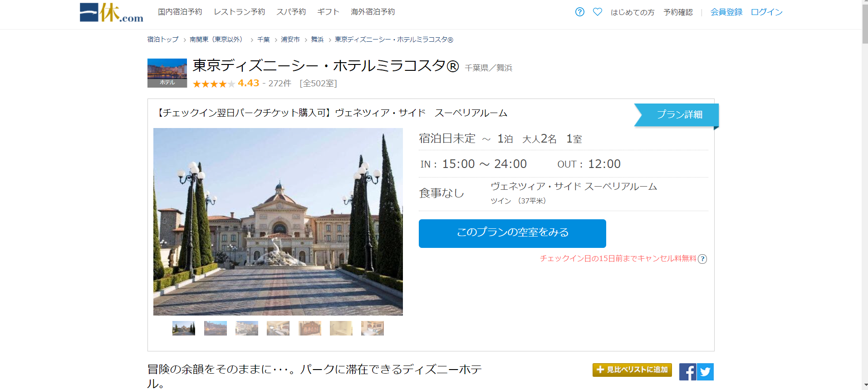Screen dimensions: 868x390
Task: Go to 宿泊トップ breadcrumb
Action: tap(163, 39)
